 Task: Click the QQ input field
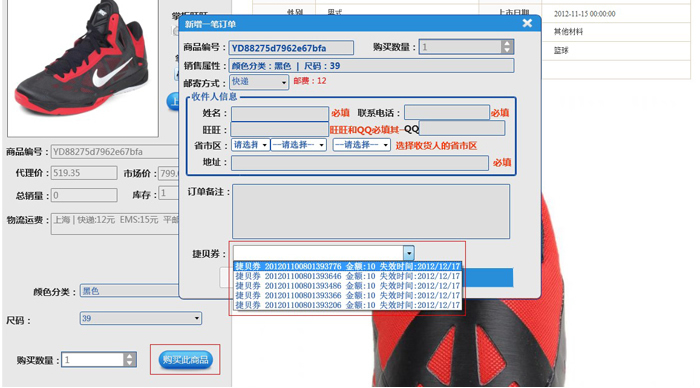click(462, 128)
